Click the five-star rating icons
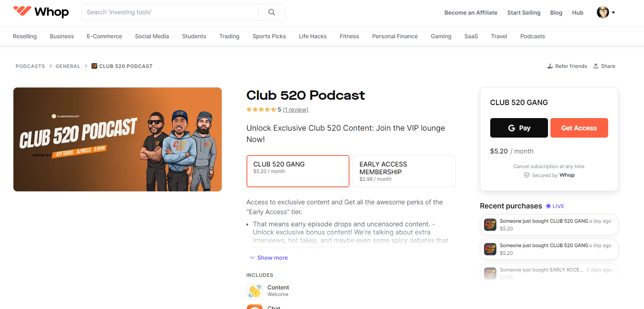Screen dimensions: 644x309 [261, 110]
